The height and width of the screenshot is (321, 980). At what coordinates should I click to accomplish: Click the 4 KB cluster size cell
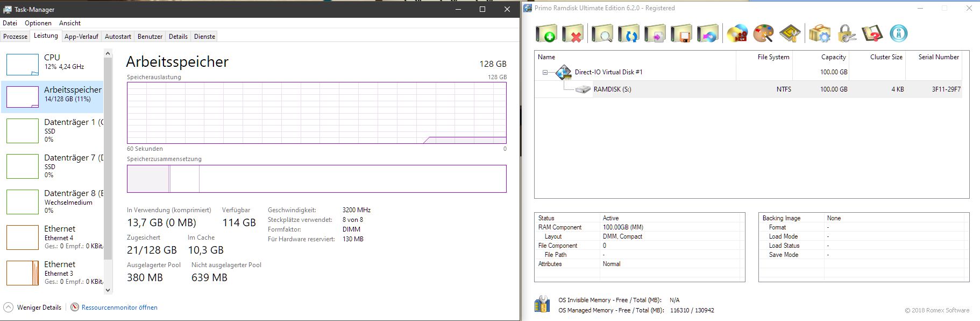[x=898, y=89]
